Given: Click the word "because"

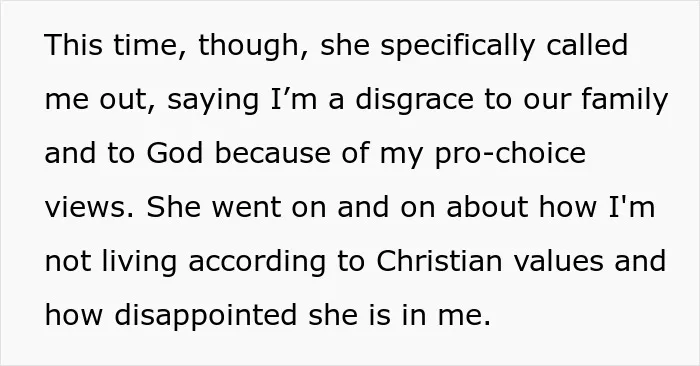Looking at the screenshot, I should [273, 153].
